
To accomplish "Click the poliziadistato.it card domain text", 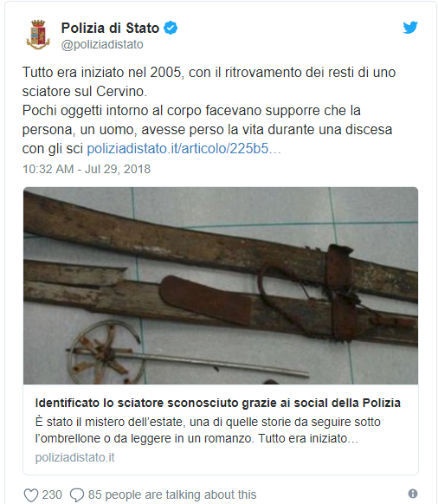I will click(x=74, y=457).
